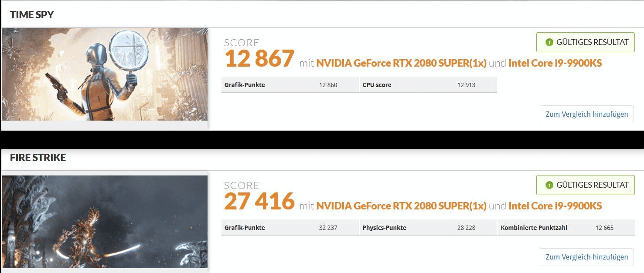The image size is (644, 273).
Task: Select the Time Spy overall score 12 867
Action: click(x=259, y=59)
